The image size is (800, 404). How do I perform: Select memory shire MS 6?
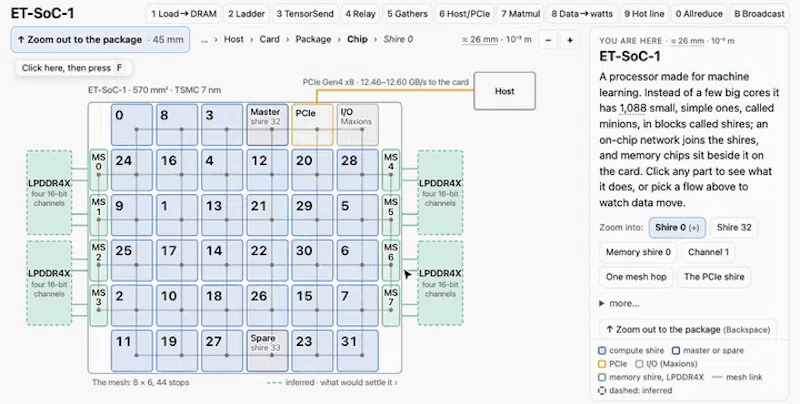391,260
